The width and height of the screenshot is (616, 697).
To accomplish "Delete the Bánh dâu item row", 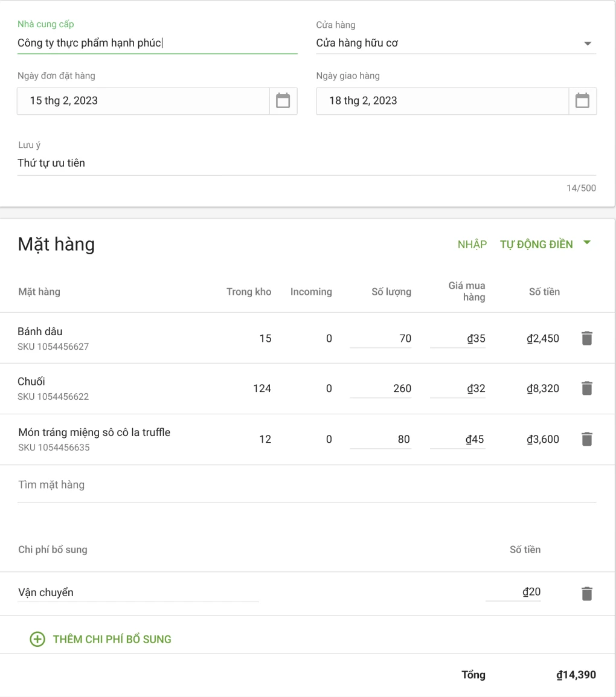I will [586, 338].
